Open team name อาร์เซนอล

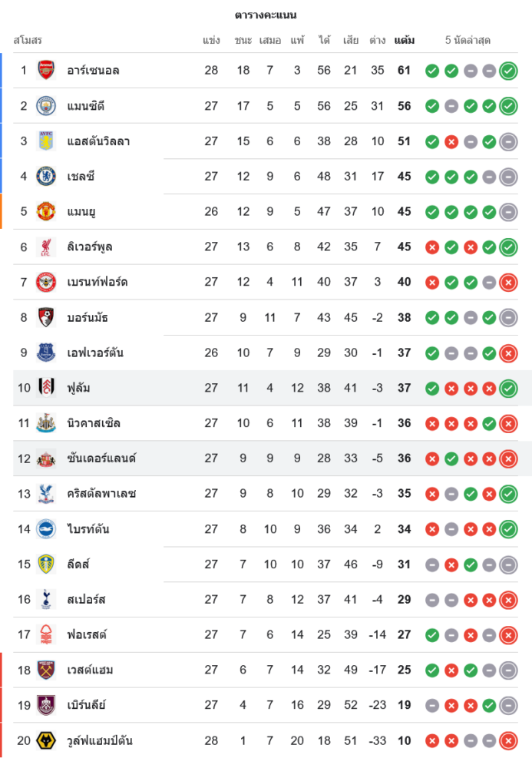coord(93,71)
